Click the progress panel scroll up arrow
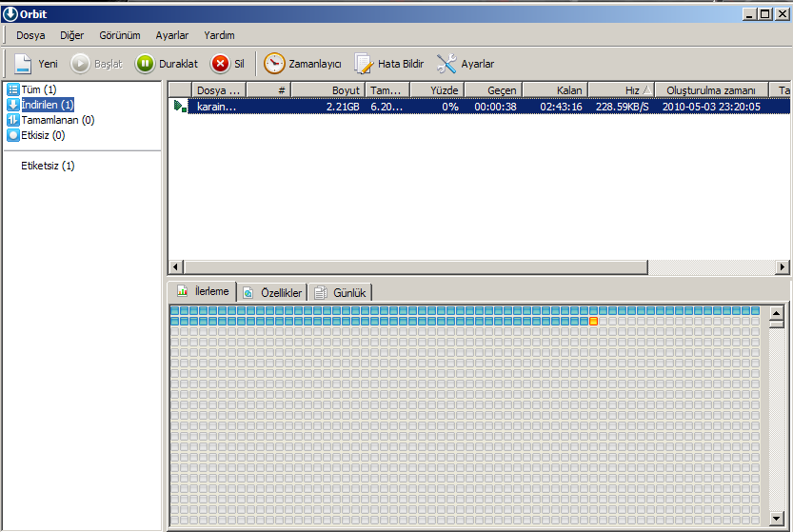This screenshot has height=532, width=793. click(776, 313)
